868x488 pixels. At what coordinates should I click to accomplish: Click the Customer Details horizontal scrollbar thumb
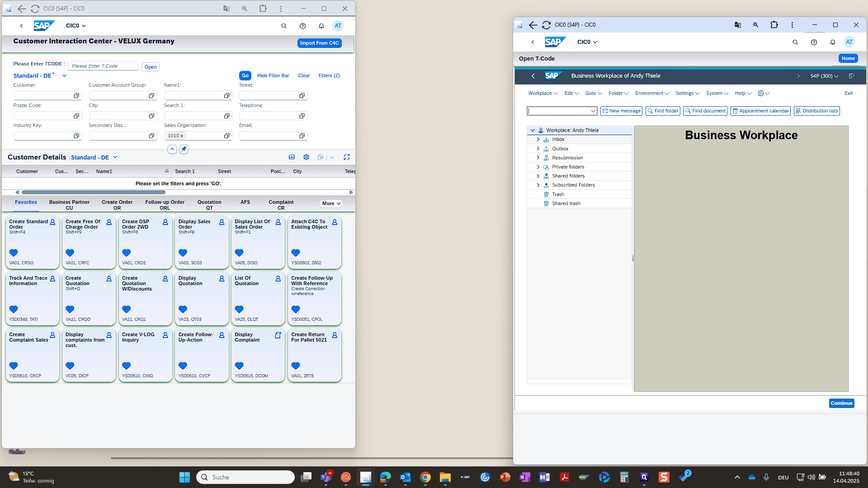[93, 192]
